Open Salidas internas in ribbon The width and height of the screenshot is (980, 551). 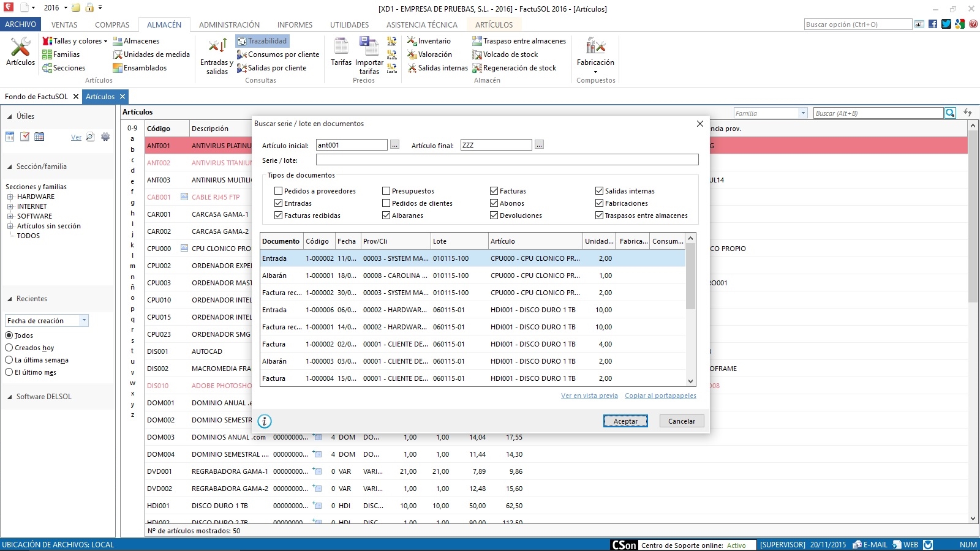click(x=438, y=68)
